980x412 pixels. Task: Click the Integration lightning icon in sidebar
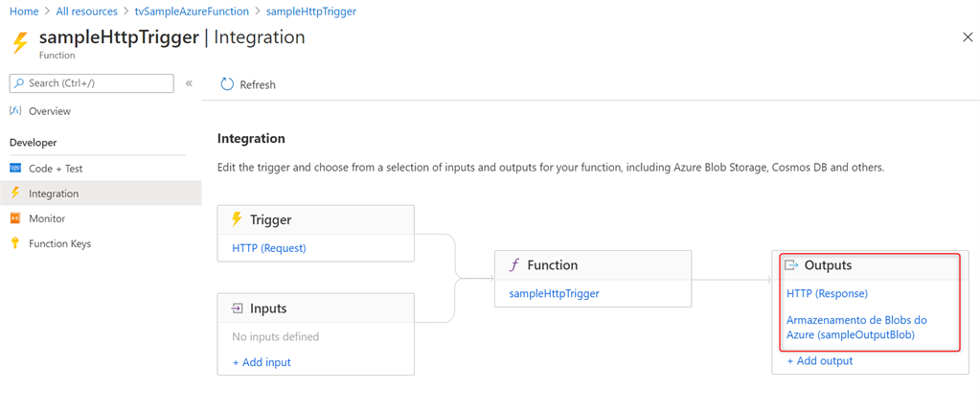coord(15,194)
